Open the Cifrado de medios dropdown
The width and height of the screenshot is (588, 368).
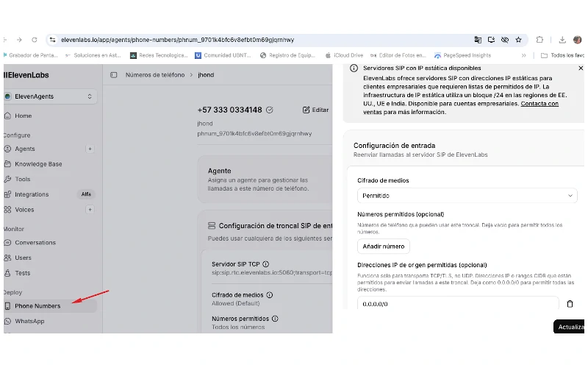point(467,196)
